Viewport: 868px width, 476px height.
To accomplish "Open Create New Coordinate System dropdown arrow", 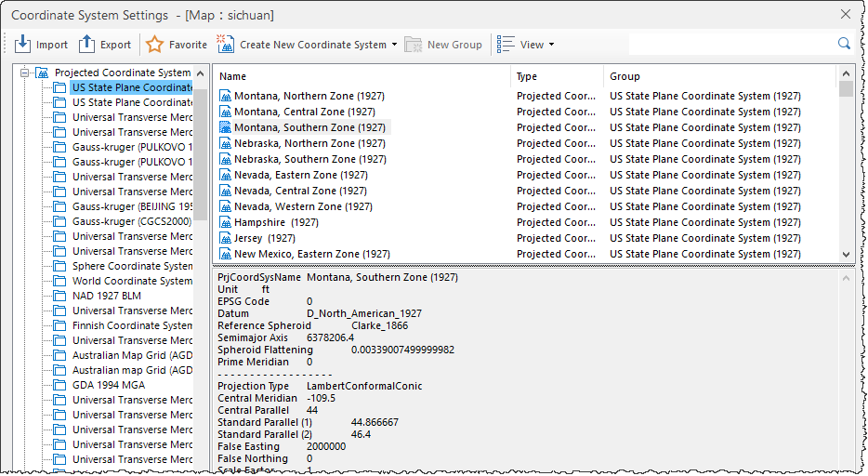I will [394, 45].
